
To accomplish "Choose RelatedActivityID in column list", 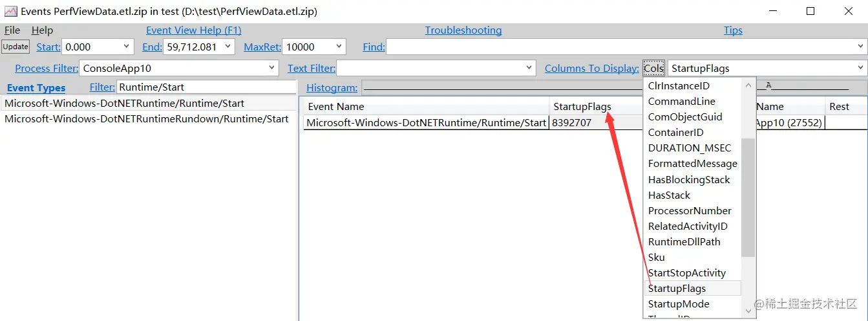I will coord(692,227).
